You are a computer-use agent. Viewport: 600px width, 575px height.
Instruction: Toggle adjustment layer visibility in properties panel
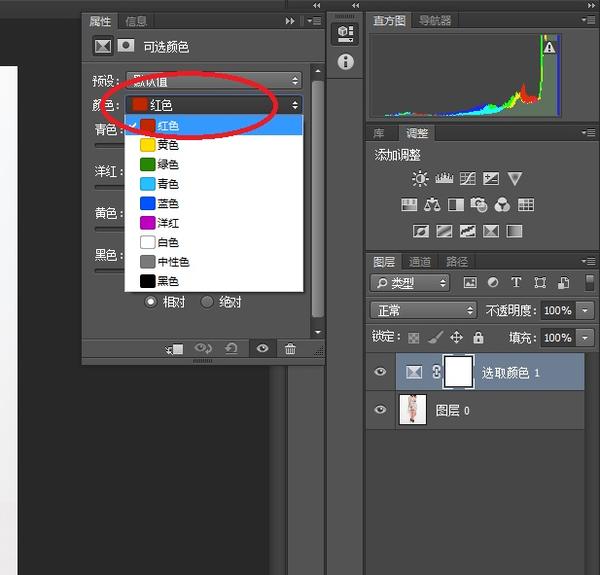coord(262,349)
